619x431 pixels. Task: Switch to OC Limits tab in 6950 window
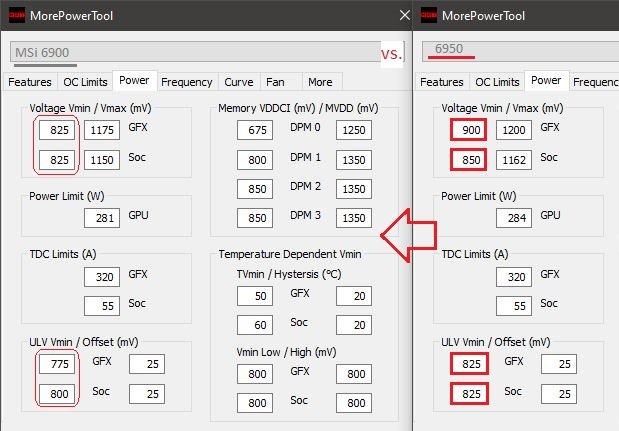(497, 82)
